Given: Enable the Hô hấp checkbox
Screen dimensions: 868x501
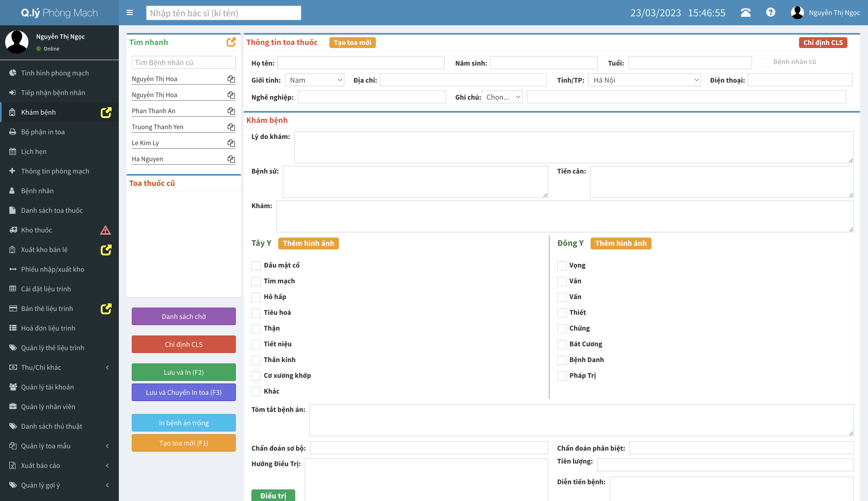Looking at the screenshot, I should pos(256,297).
